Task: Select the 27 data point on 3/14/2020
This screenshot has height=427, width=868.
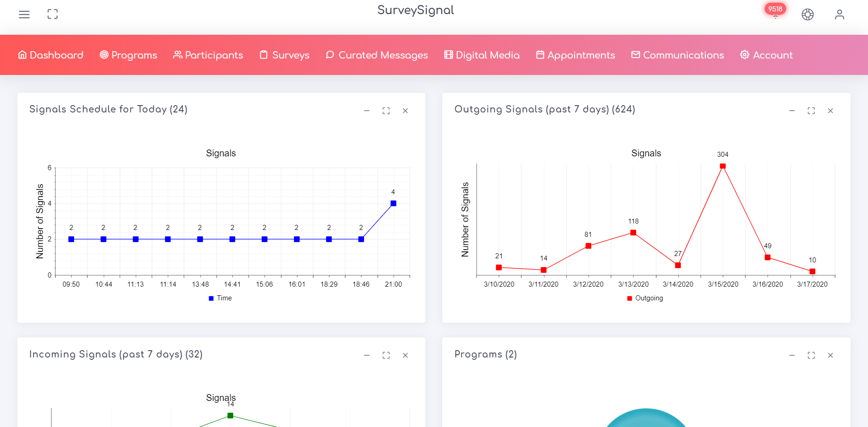Action: (678, 265)
